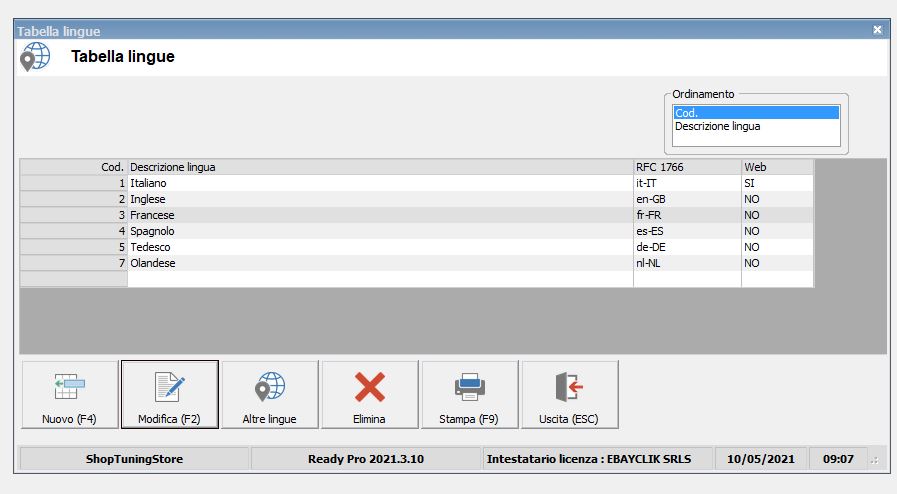Click the it-IT code cell
The width and height of the screenshot is (897, 494).
687,183
